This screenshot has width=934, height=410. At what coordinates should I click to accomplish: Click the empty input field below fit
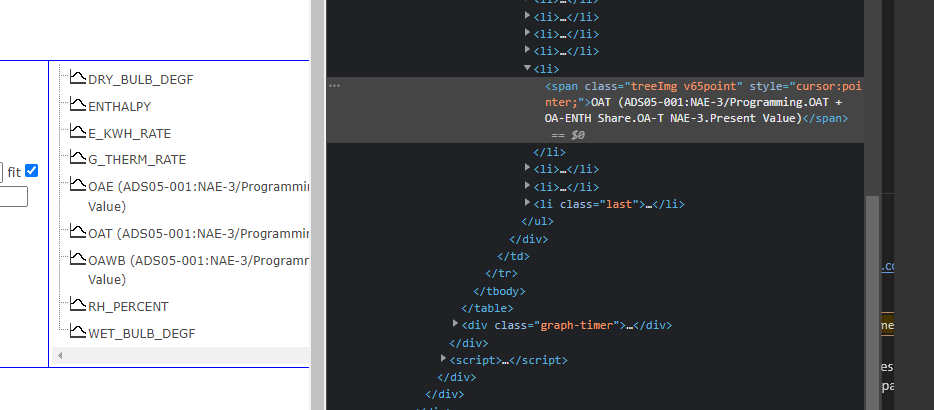13,197
